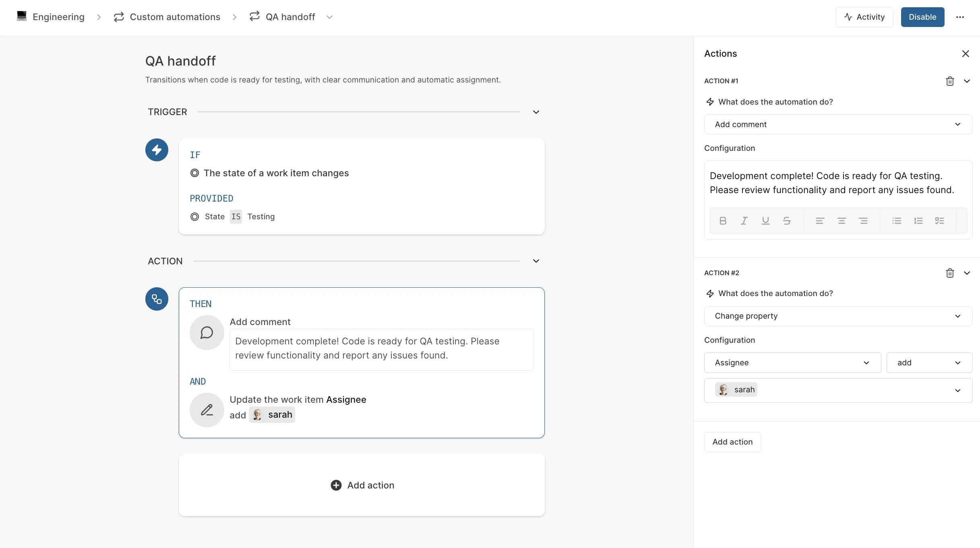Select the bulleted list icon
Viewport: 980px width, 548px height.
897,220
